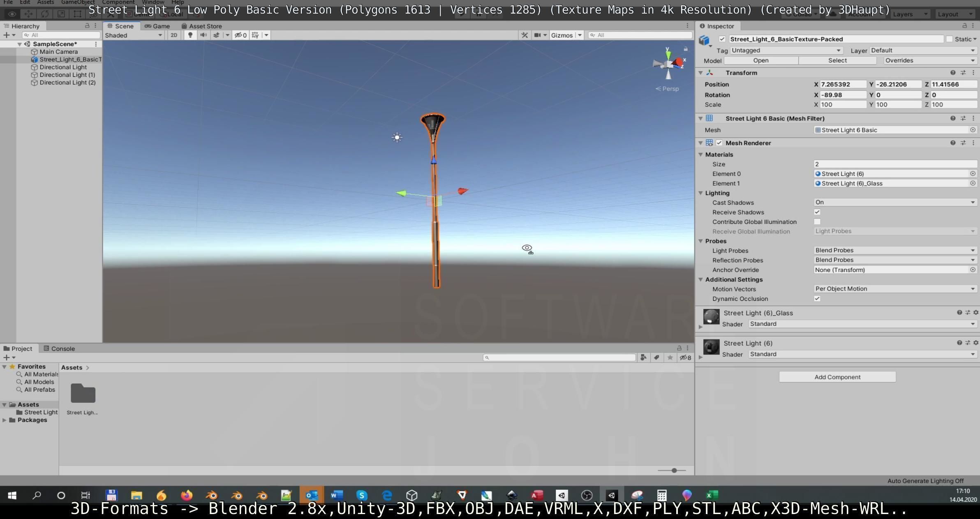
Task: Switch to the Game tab
Action: pos(157,26)
